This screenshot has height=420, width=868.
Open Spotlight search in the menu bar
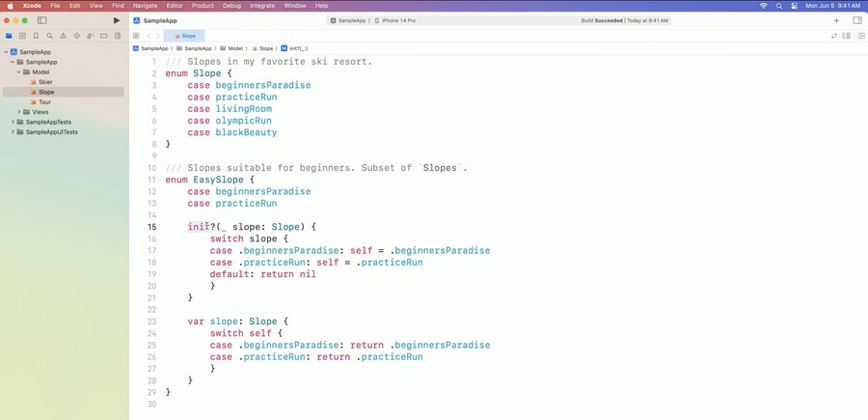click(x=779, y=6)
